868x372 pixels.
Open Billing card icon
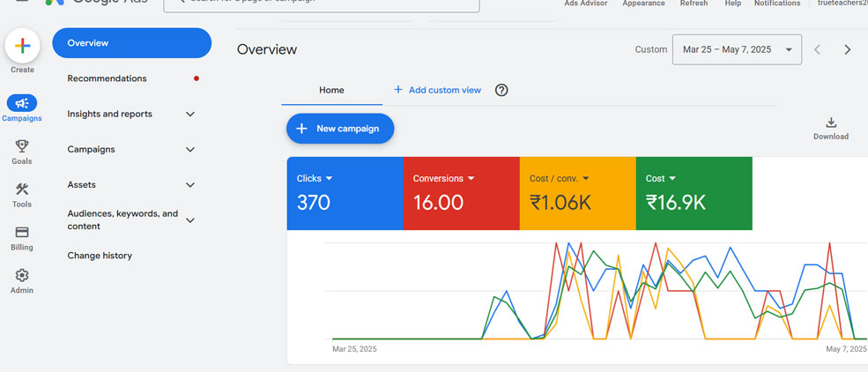[x=22, y=233]
